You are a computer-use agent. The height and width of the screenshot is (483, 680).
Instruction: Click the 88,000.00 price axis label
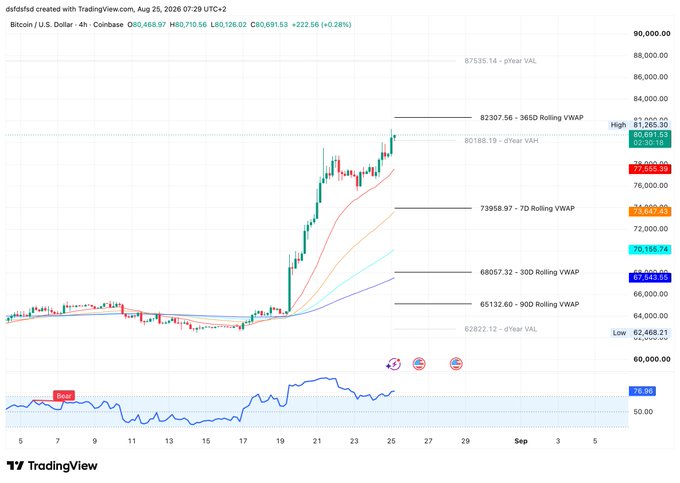(x=651, y=55)
